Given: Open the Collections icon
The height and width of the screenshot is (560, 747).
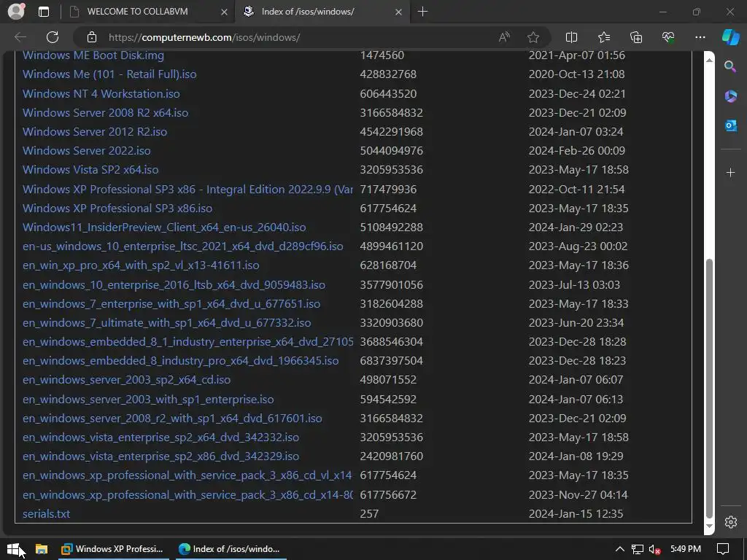Looking at the screenshot, I should point(636,37).
